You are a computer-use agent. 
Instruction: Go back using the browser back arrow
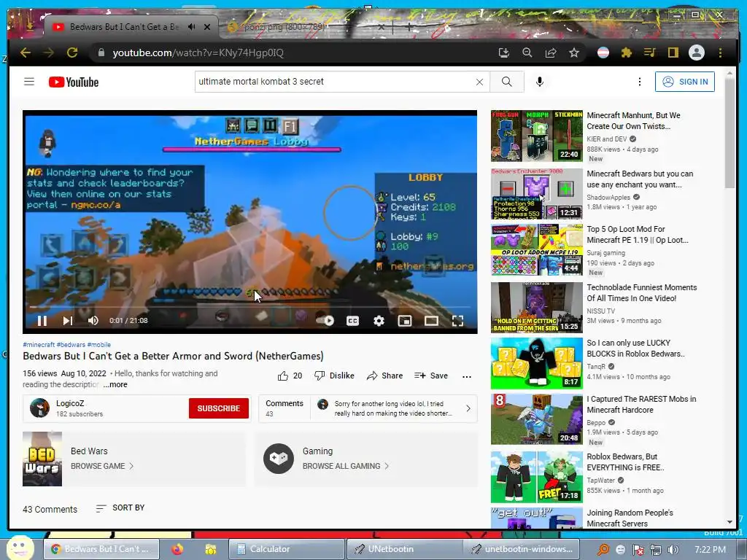(26, 52)
